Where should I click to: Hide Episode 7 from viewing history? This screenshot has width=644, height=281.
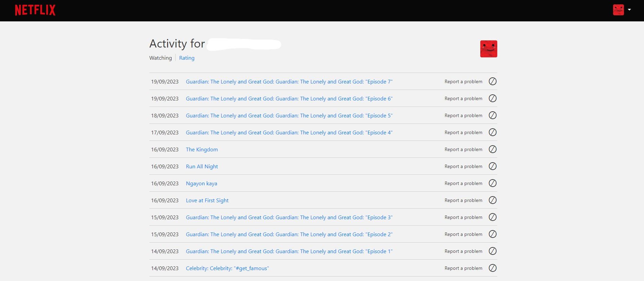pyautogui.click(x=493, y=81)
